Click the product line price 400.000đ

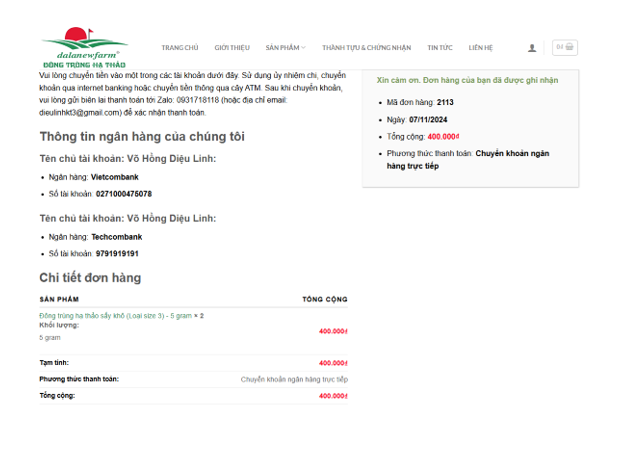click(x=333, y=331)
